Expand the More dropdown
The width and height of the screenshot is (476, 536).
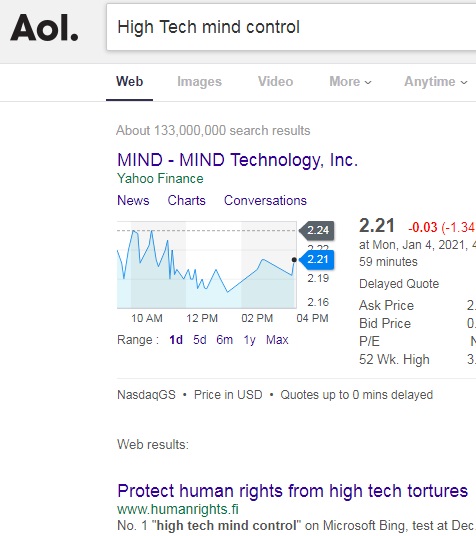pyautogui.click(x=350, y=82)
